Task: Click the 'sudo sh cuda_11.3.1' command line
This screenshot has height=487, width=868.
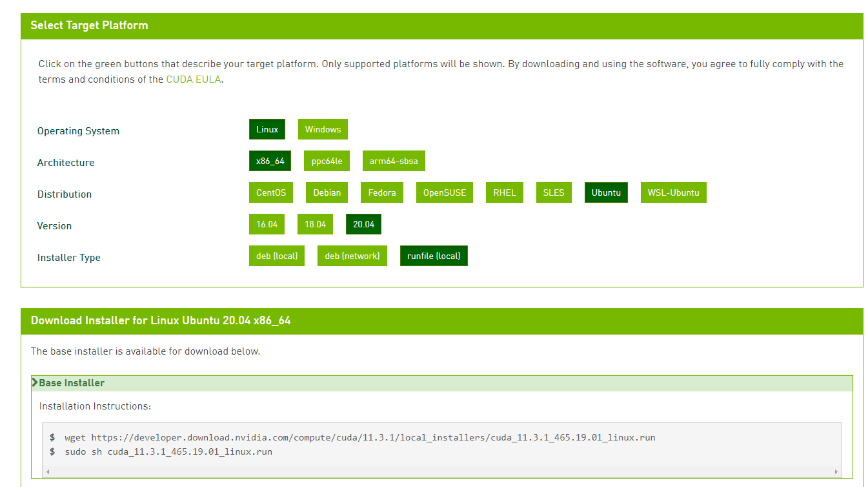Action: (168, 451)
